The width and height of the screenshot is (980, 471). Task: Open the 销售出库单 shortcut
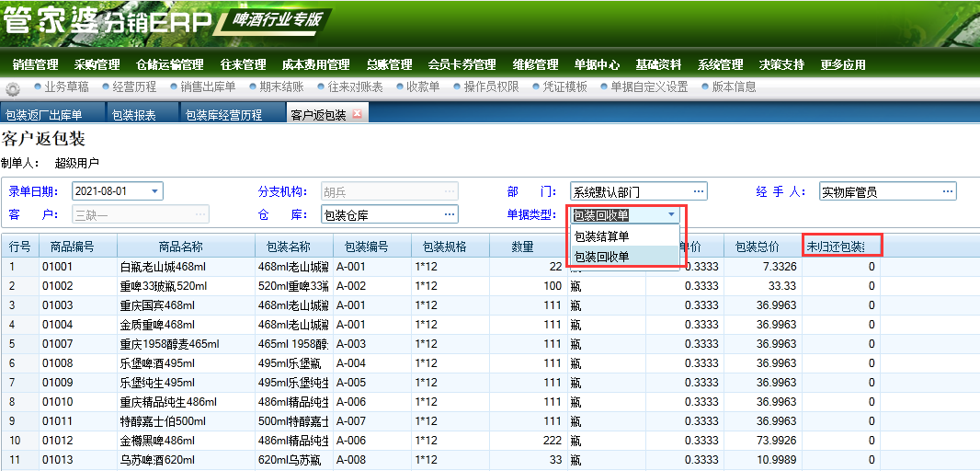pos(202,87)
